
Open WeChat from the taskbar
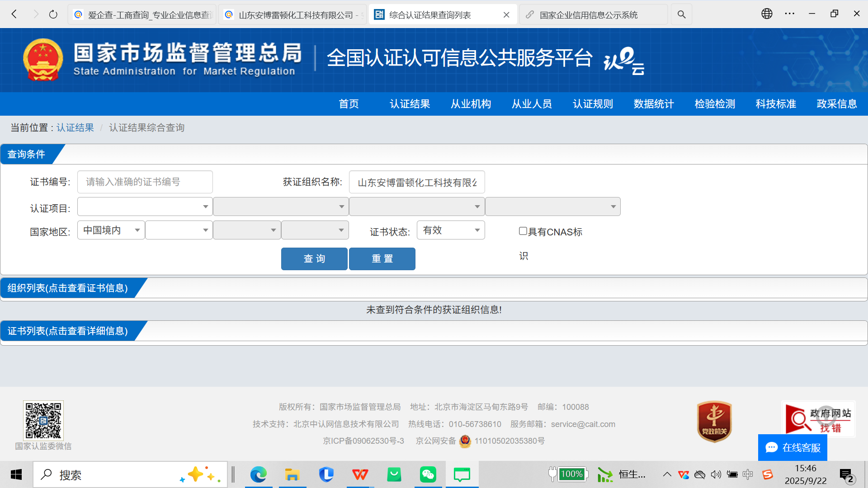428,474
